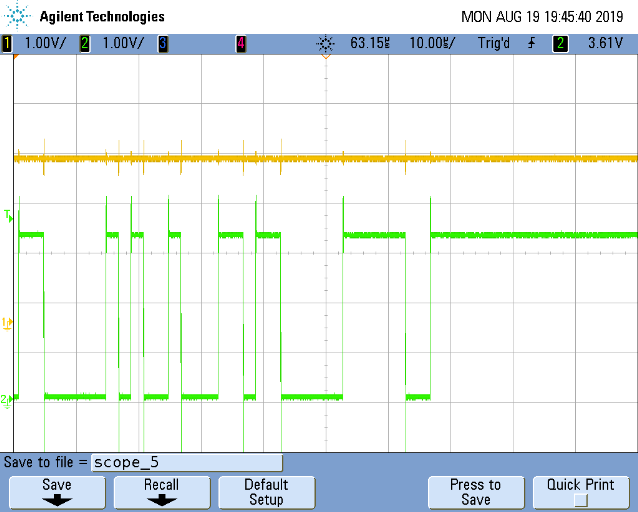Click the rising edge trigger slope icon
The width and height of the screenshot is (638, 512).
click(x=531, y=43)
